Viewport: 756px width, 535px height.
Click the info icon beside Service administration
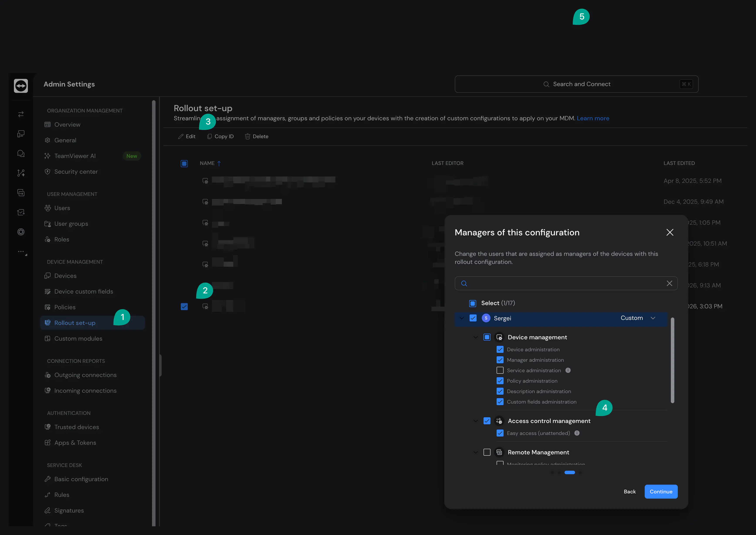point(568,370)
